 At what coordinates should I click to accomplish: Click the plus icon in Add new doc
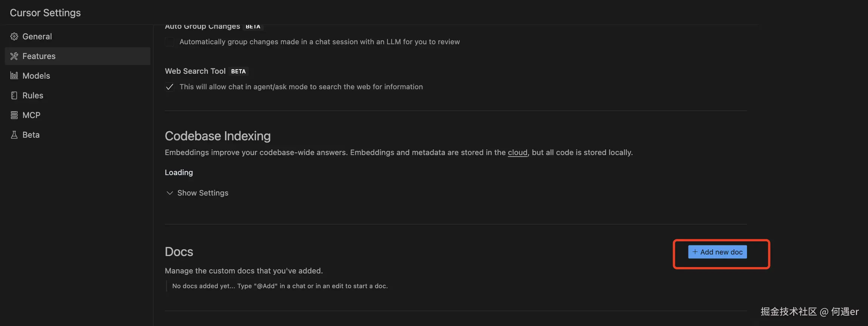click(695, 252)
